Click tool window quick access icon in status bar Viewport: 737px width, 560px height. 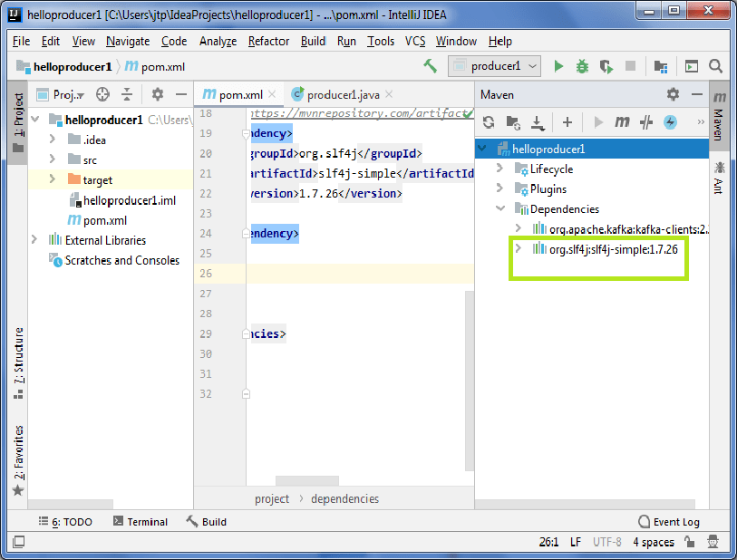coord(19,542)
